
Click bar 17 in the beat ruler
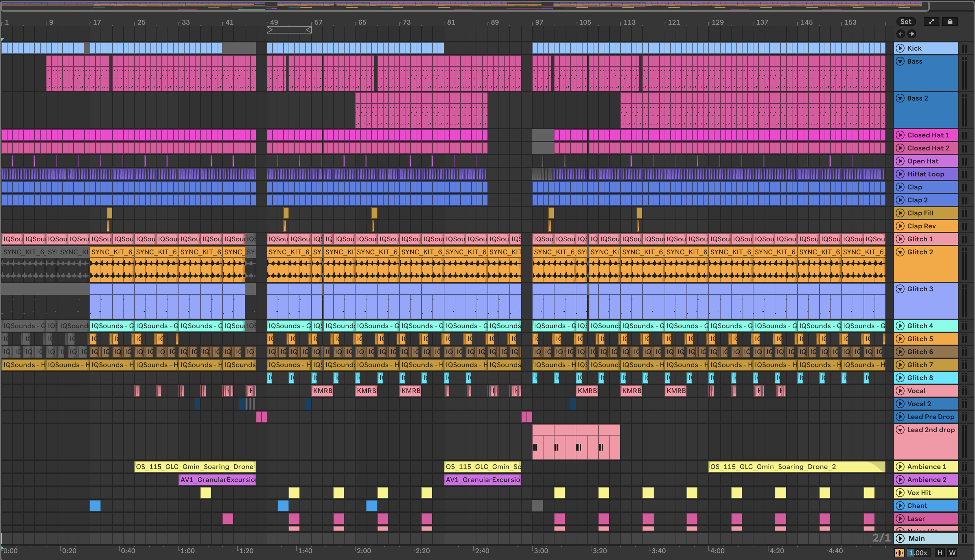click(x=97, y=22)
